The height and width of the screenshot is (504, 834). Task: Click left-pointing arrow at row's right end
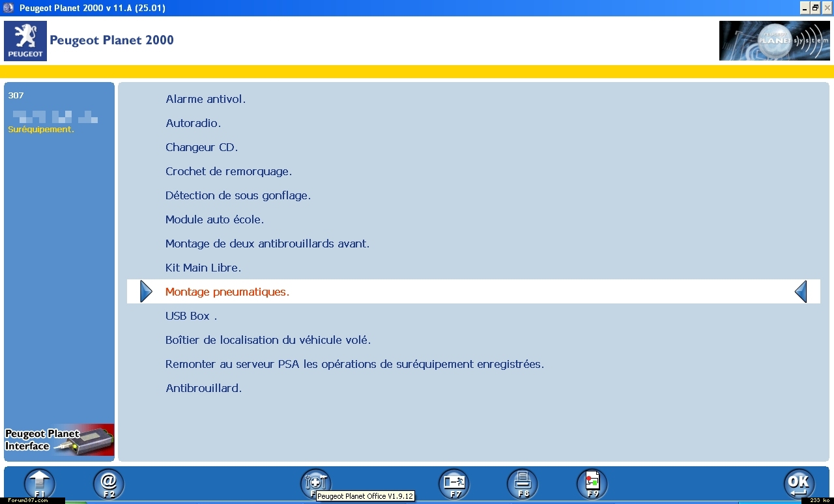pyautogui.click(x=801, y=292)
